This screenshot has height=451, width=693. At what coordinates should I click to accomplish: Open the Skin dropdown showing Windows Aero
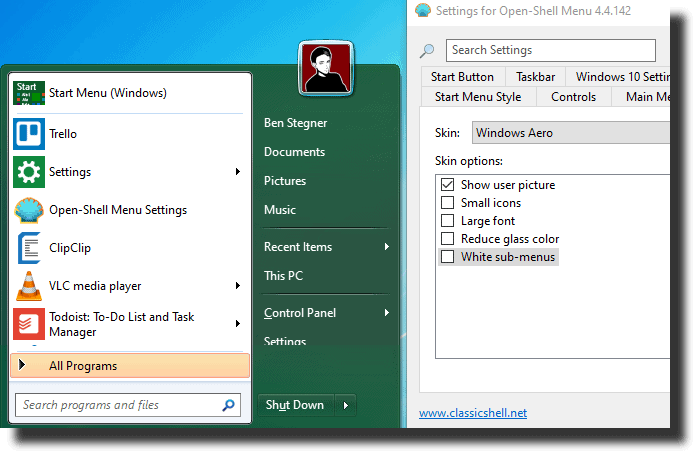pyautogui.click(x=570, y=133)
